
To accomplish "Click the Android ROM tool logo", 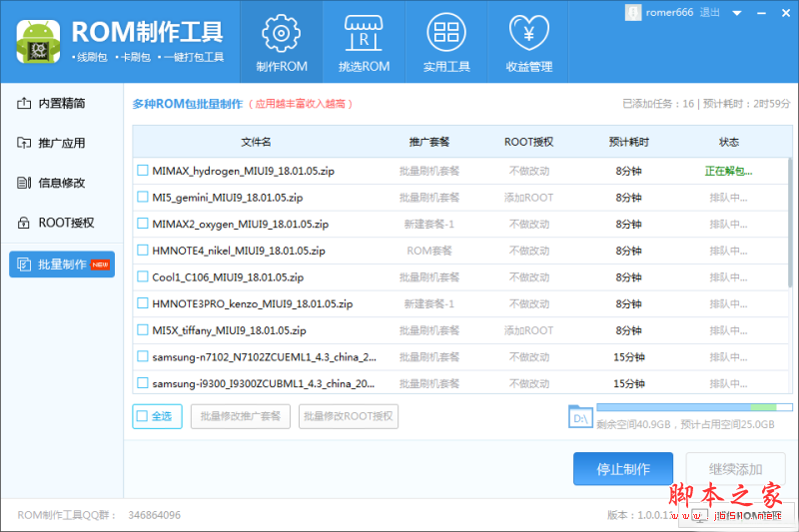I will pos(38,42).
